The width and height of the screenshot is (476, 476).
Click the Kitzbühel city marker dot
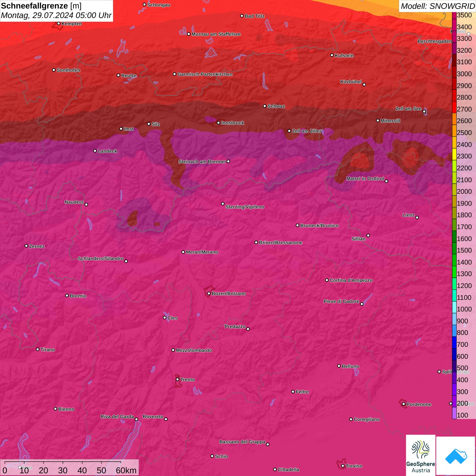coord(364,84)
